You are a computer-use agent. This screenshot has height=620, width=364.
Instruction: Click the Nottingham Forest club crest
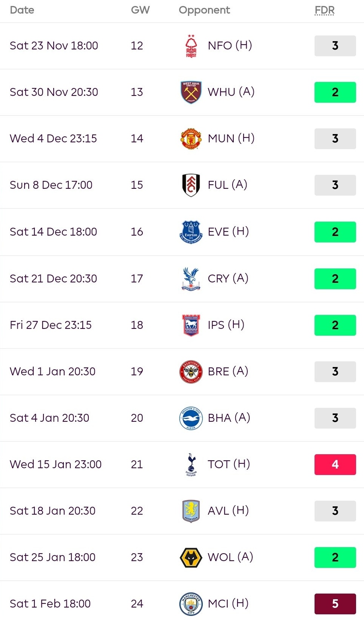point(191,46)
